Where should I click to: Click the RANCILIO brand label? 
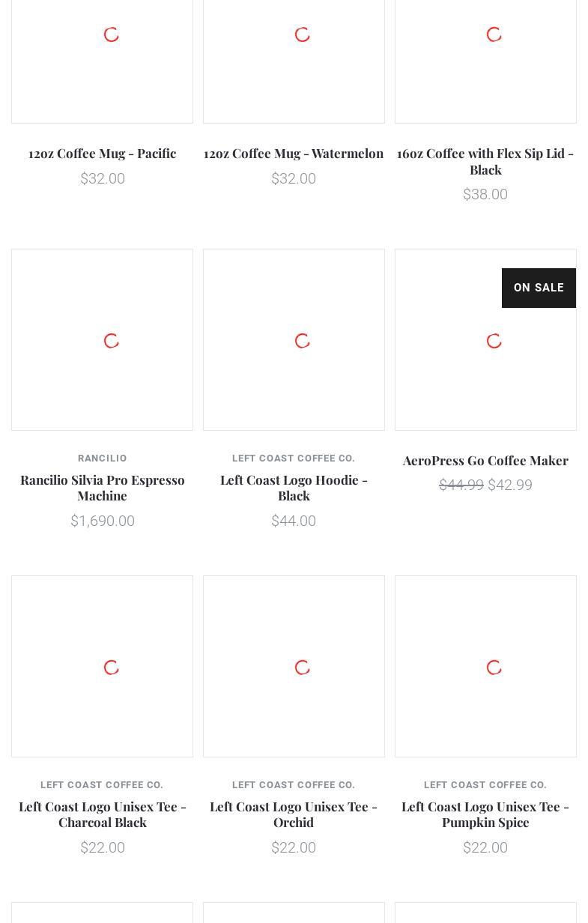102,459
